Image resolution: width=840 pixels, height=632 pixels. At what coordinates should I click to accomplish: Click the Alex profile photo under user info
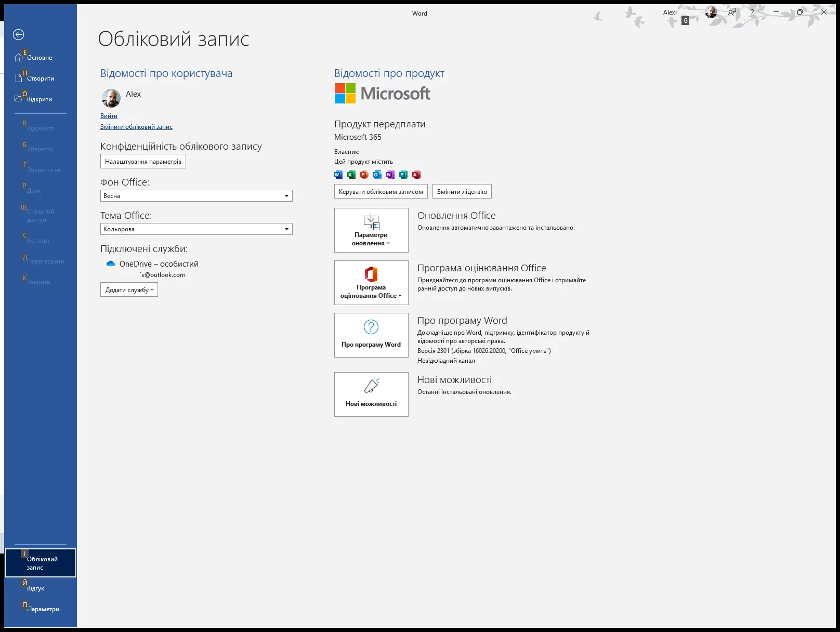click(111, 98)
